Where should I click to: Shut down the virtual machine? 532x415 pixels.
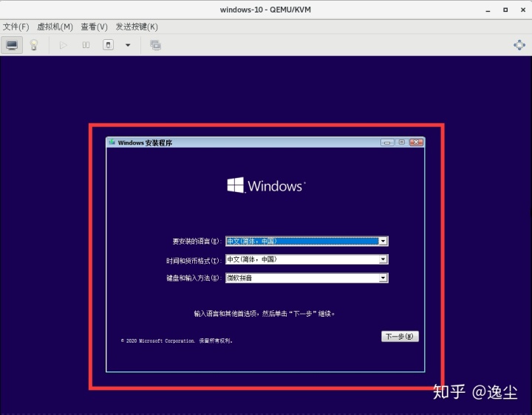[108, 45]
